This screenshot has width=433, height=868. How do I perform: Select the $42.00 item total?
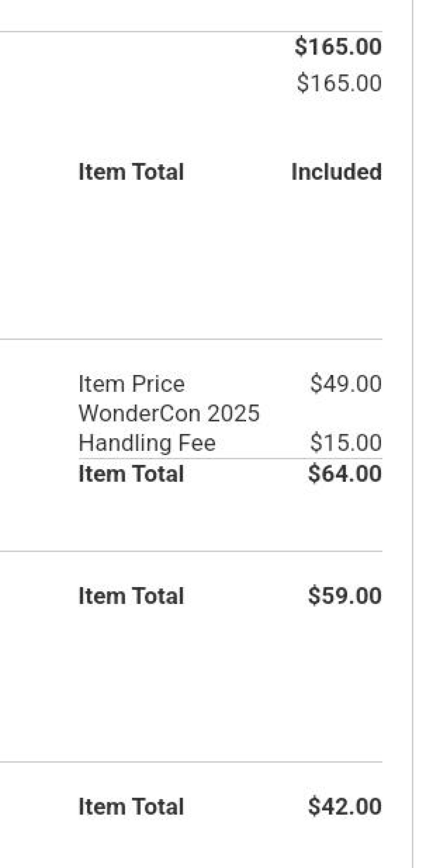344,806
